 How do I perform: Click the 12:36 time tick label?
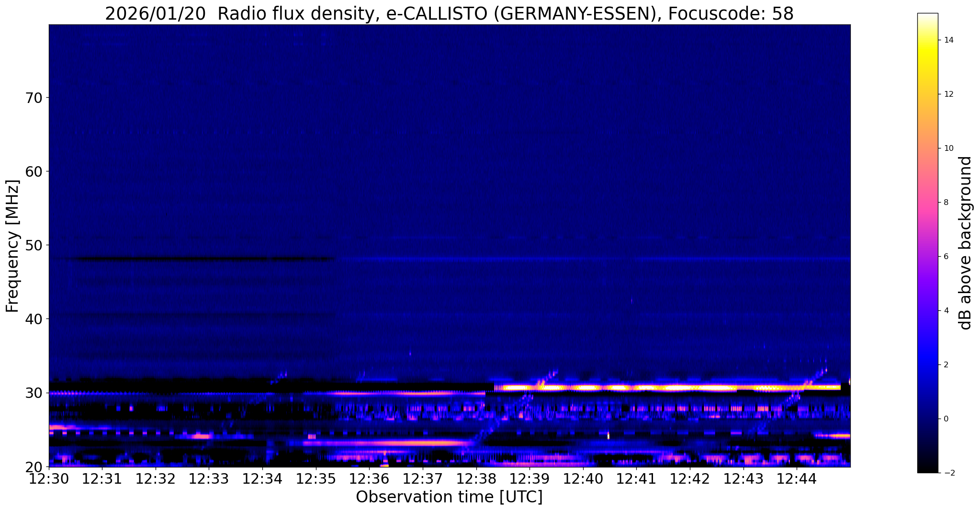tap(370, 478)
